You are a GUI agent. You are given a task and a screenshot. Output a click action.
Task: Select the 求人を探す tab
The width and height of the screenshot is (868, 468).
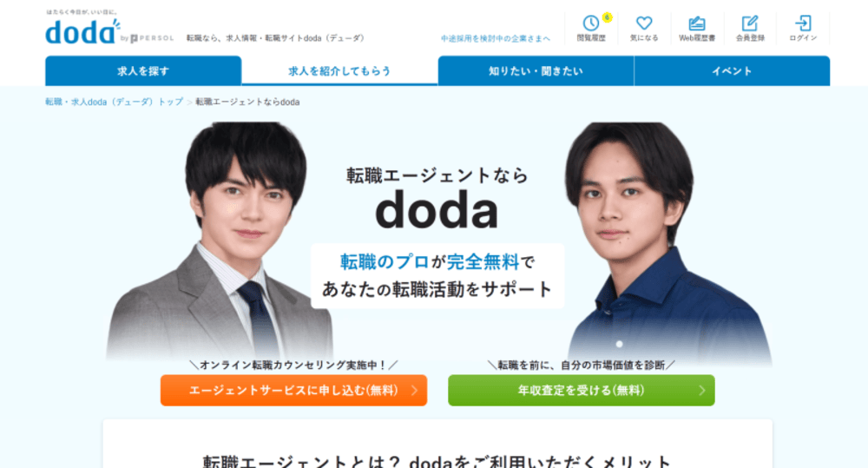pos(143,71)
